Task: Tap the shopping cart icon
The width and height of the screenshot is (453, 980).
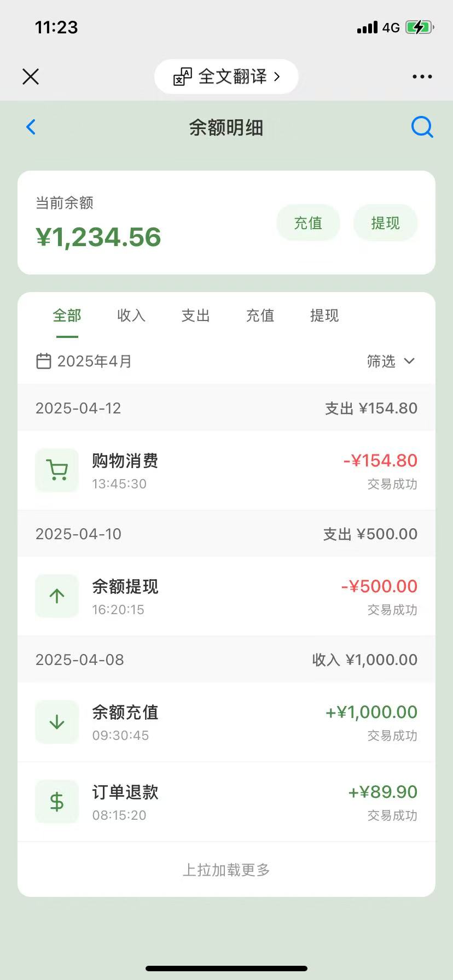Action: point(57,471)
